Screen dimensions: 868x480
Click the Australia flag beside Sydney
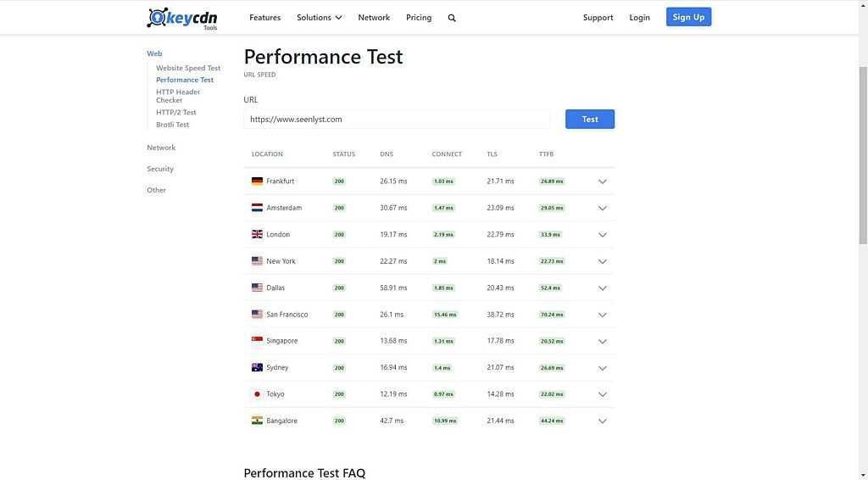257,367
